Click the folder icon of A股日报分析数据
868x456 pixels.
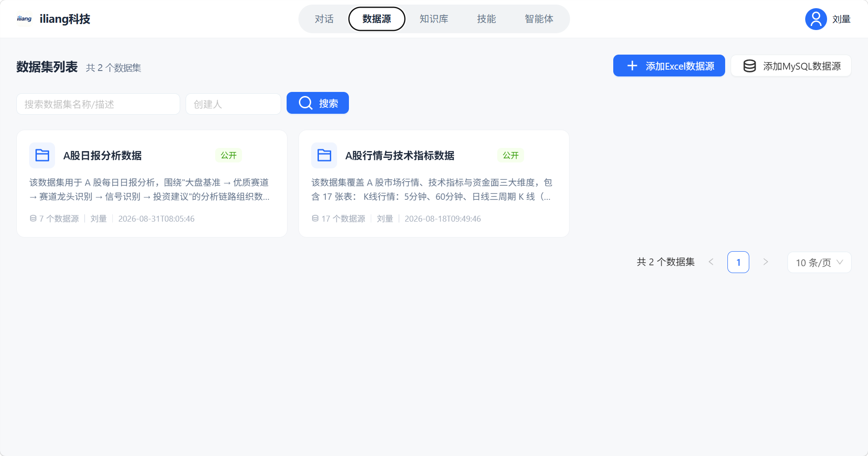[42, 155]
